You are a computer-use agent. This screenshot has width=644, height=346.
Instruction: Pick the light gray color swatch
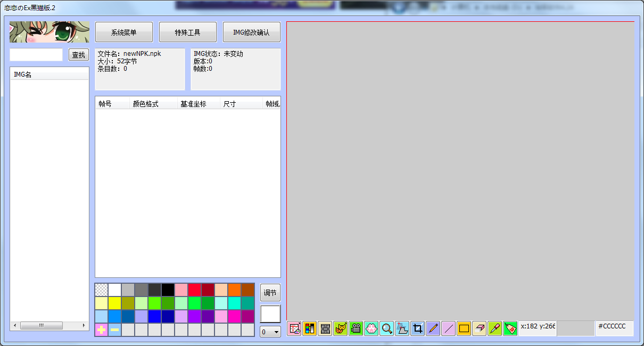pos(128,290)
